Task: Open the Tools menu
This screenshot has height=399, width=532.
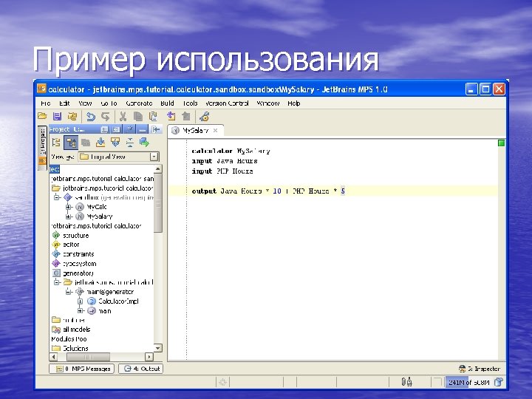Action: tap(190, 103)
